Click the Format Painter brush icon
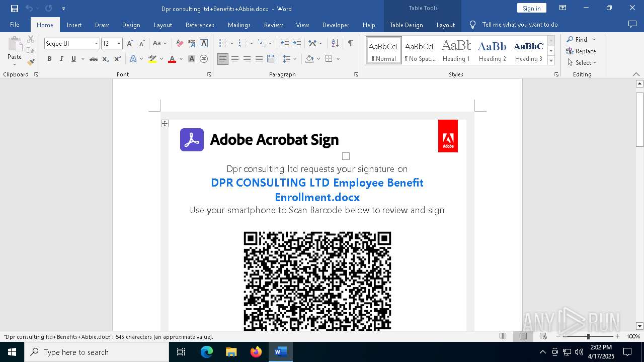This screenshot has height=362, width=644. 31,62
